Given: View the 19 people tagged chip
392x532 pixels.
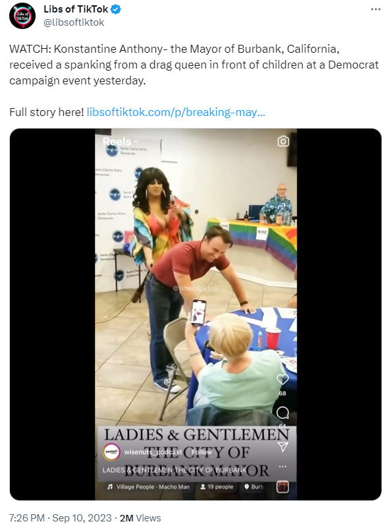Looking at the screenshot, I should tap(217, 487).
